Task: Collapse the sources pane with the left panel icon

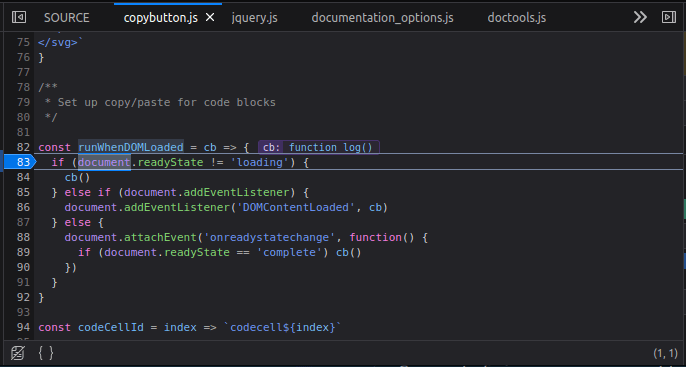Action: 19,17
